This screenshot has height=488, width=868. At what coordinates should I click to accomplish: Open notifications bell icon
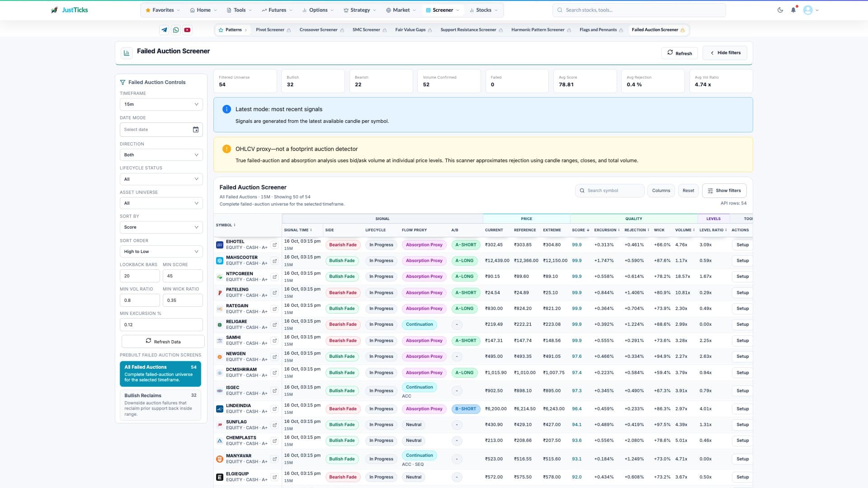[x=793, y=10]
